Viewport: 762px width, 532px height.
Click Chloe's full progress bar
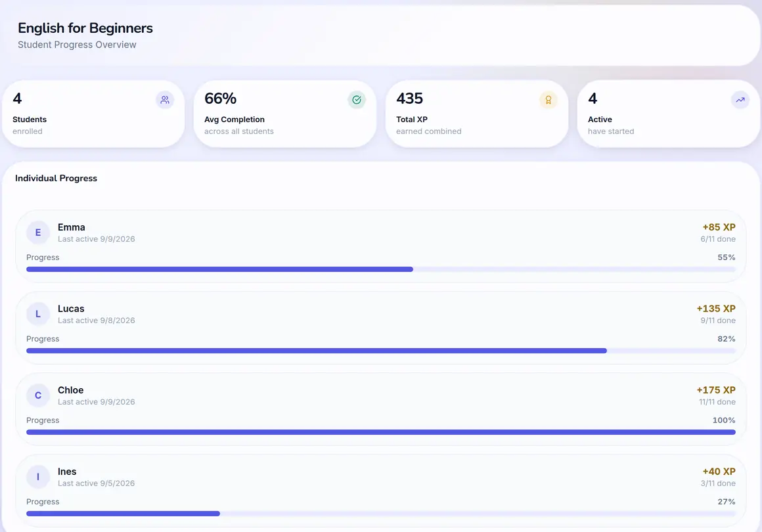381,432
